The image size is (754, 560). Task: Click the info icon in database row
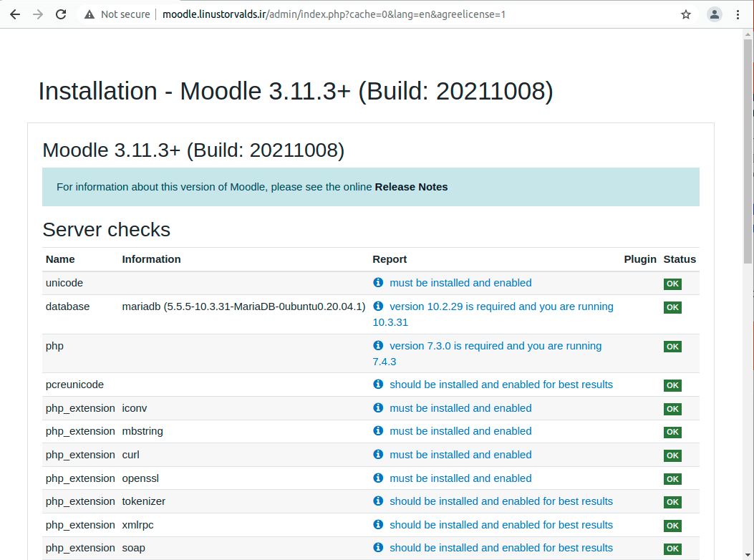379,306
